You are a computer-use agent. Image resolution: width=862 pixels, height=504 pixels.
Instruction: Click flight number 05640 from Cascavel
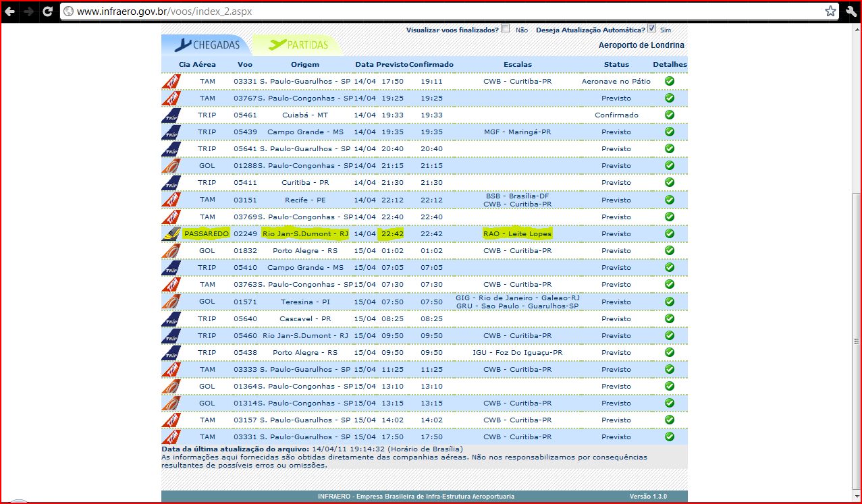tap(245, 318)
